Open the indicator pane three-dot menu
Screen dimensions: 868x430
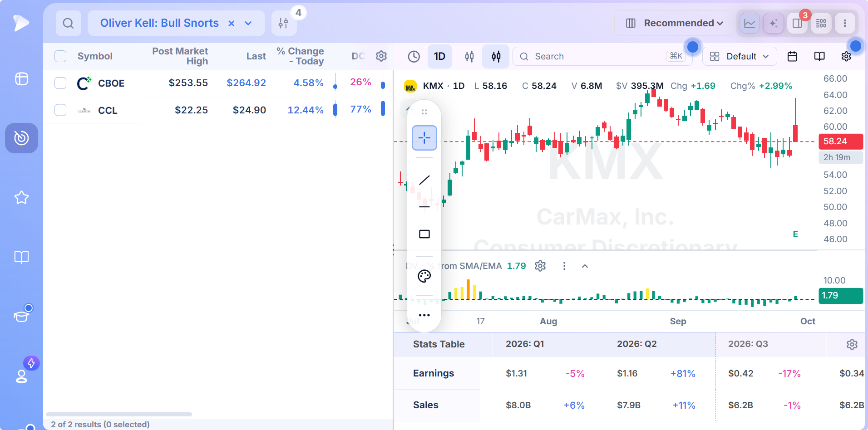(x=564, y=266)
